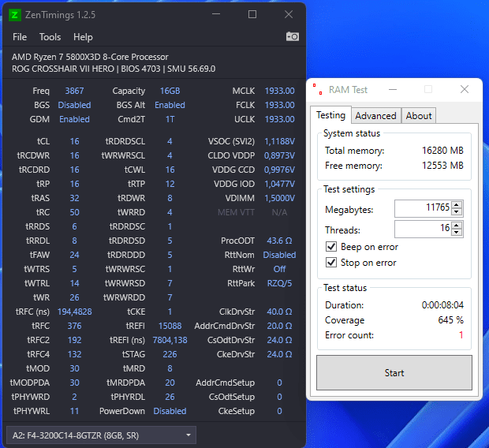Screen dimensions: 489x448
Task: Click the RAM Test title bar icon
Action: 318,90
